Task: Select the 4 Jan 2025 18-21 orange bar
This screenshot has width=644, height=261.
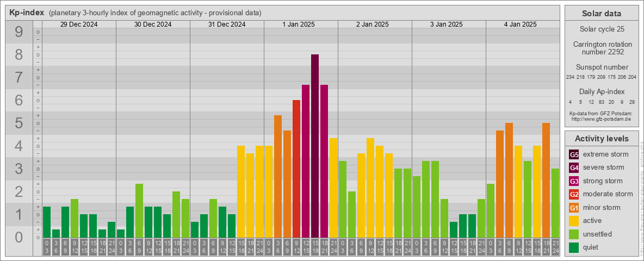Action: [x=546, y=181]
